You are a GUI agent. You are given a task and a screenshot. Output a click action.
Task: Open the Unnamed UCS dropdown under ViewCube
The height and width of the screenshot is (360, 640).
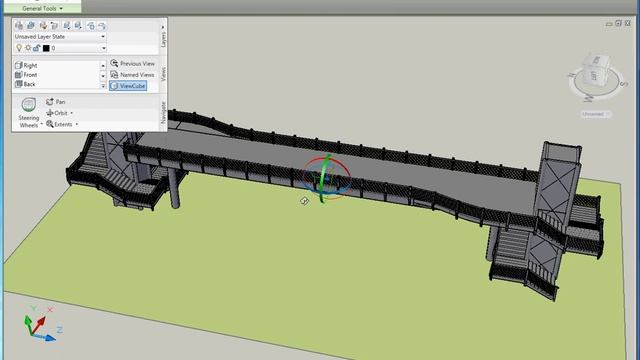coord(596,114)
